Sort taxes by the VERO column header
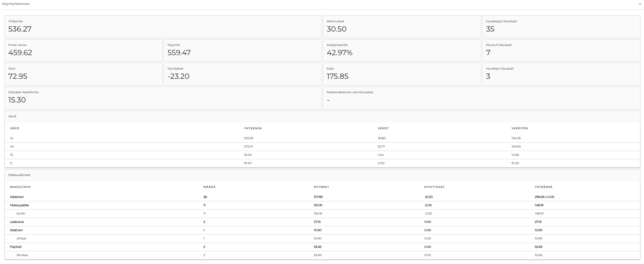The width and height of the screenshot is (644, 264). tap(14, 128)
